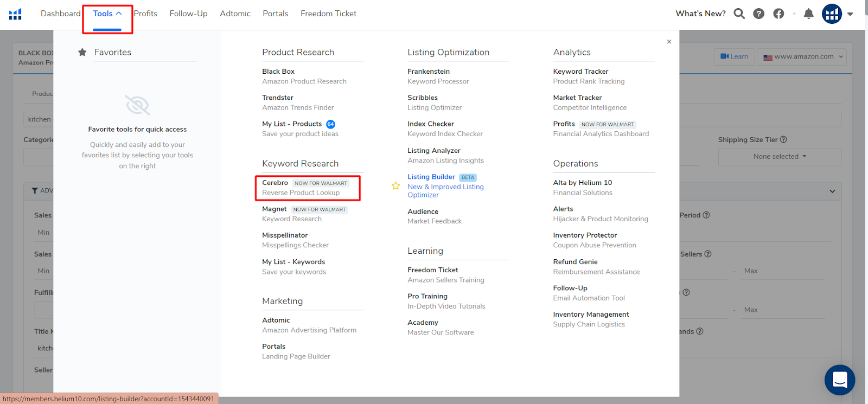Screen dimensions: 868x404
Task: Collapse the Tools menu
Action: click(107, 14)
